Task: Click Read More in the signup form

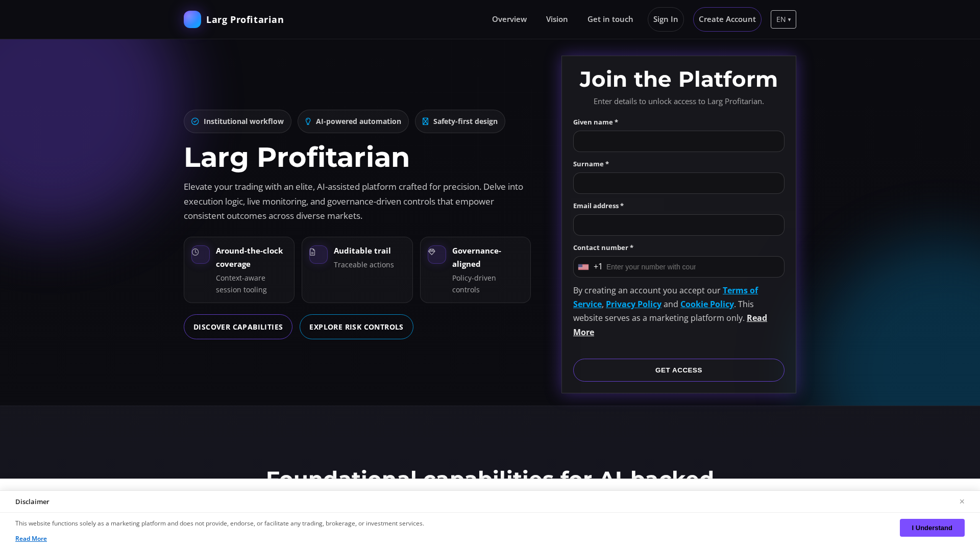Action: [756, 318]
